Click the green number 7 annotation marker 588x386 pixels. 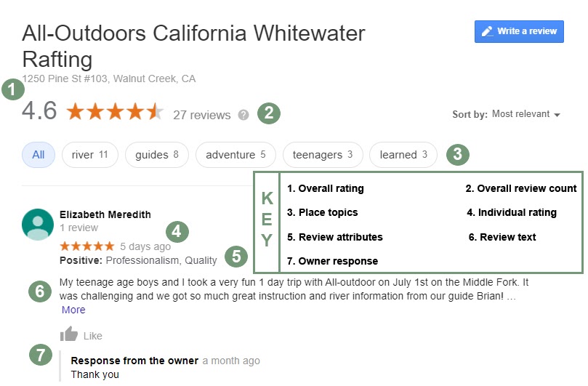[x=40, y=355]
